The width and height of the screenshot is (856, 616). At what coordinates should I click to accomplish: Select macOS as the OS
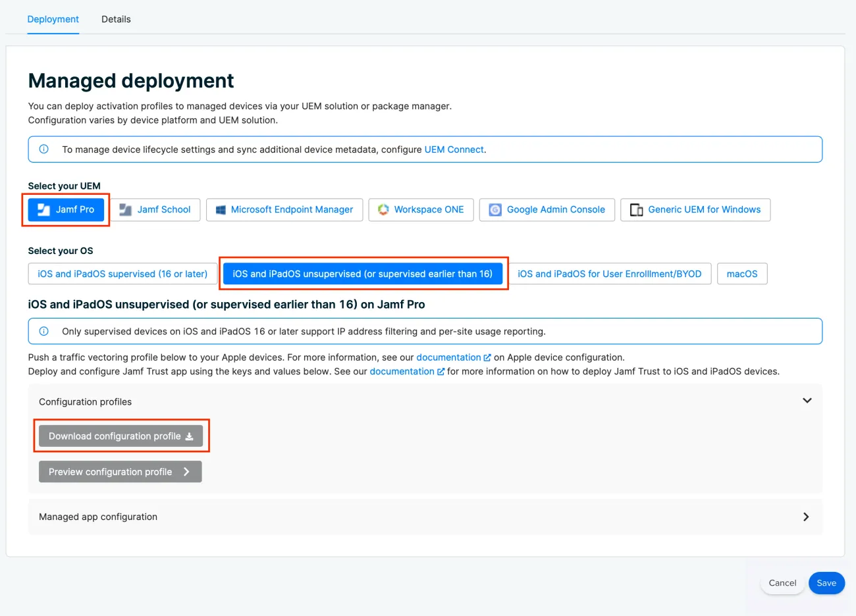tap(742, 274)
